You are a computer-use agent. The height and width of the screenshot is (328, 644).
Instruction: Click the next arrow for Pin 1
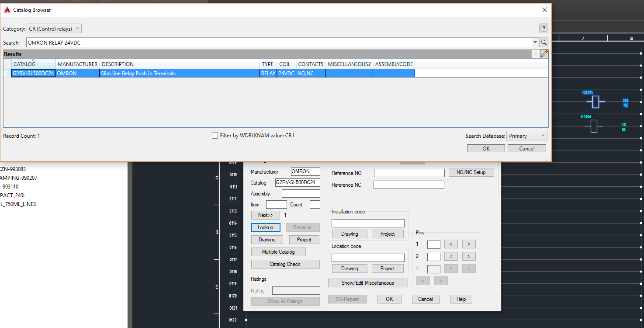click(469, 244)
